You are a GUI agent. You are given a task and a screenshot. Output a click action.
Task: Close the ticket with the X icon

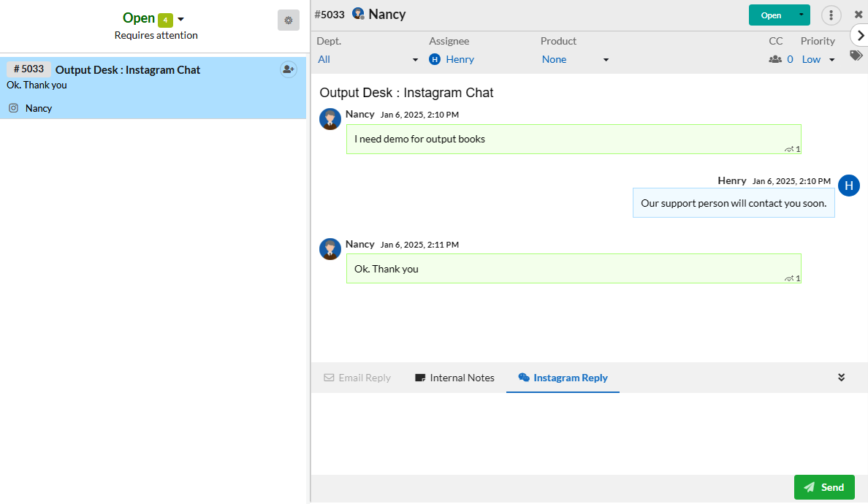point(859,15)
